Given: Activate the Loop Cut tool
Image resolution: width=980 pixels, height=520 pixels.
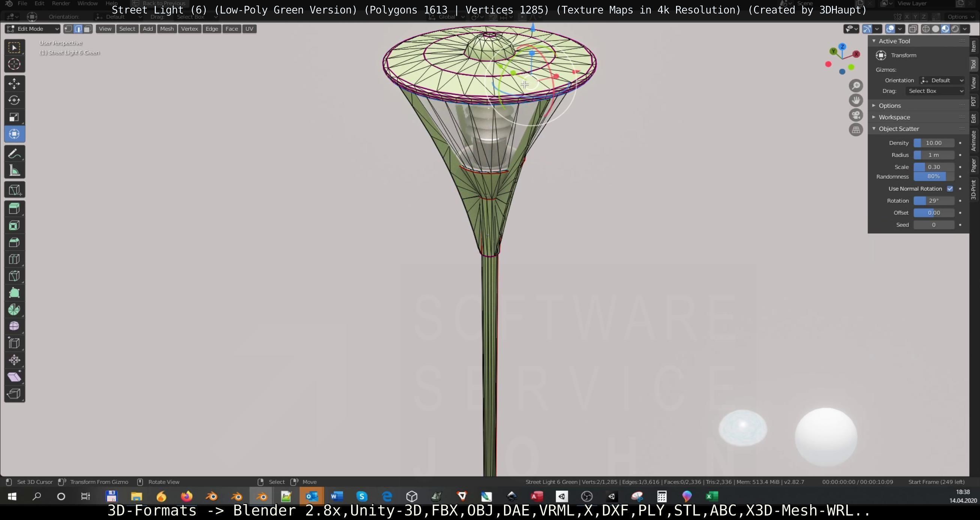Looking at the screenshot, I should pos(15,259).
